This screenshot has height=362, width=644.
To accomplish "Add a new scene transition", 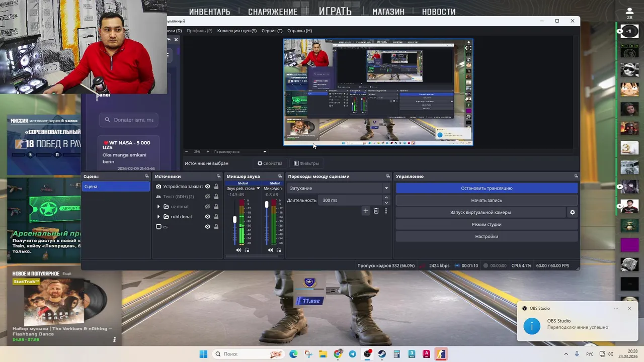I will tap(366, 211).
